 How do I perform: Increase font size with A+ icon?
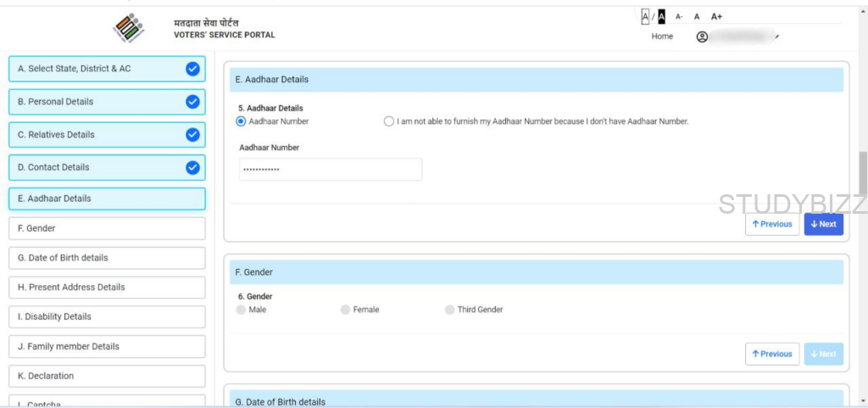(716, 16)
